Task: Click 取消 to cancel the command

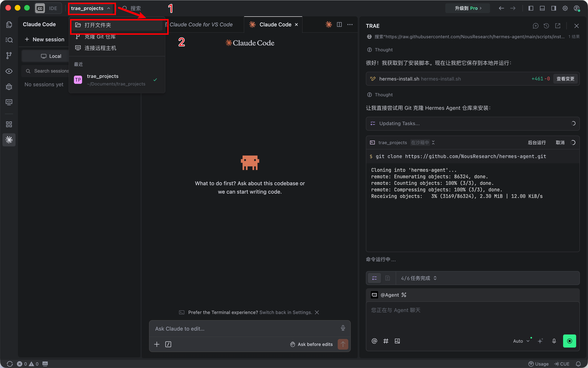Action: pyautogui.click(x=560, y=143)
